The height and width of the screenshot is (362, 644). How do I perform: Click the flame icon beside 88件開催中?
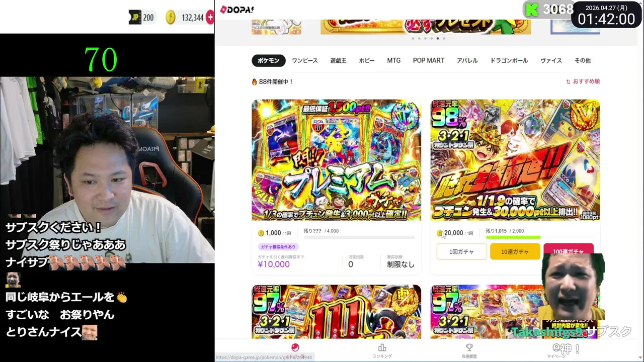tap(255, 81)
